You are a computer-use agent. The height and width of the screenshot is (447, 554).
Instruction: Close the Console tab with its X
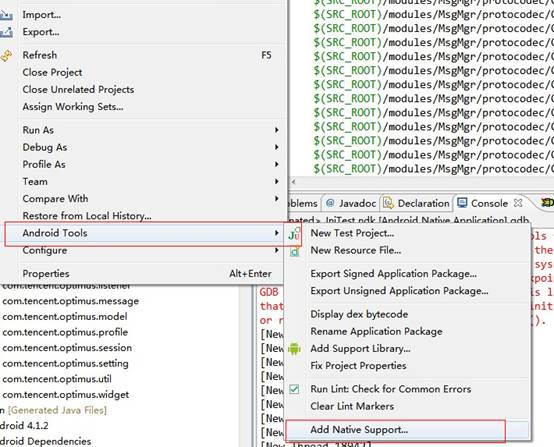(x=518, y=203)
